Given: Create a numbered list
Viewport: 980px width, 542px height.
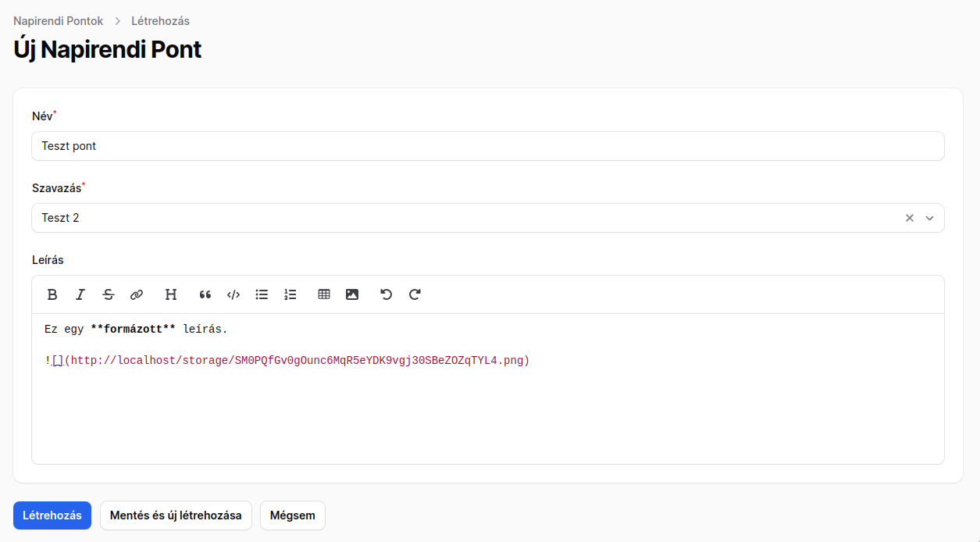Looking at the screenshot, I should 290,294.
